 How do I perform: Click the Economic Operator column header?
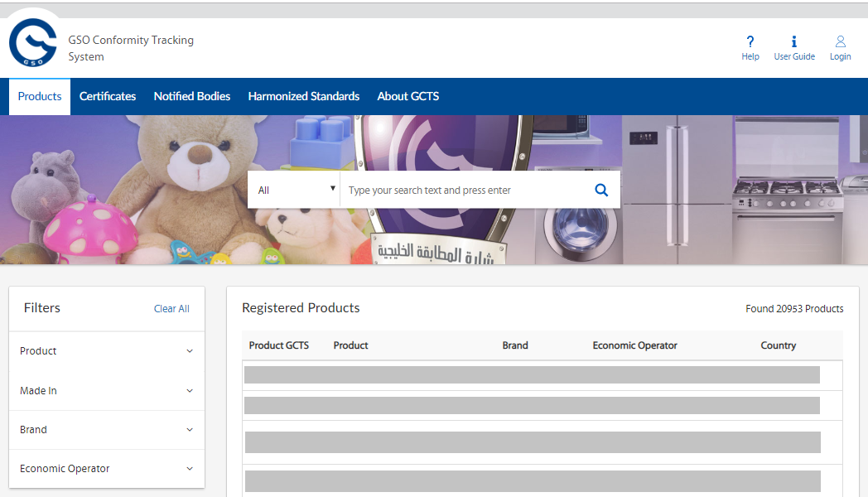[634, 345]
